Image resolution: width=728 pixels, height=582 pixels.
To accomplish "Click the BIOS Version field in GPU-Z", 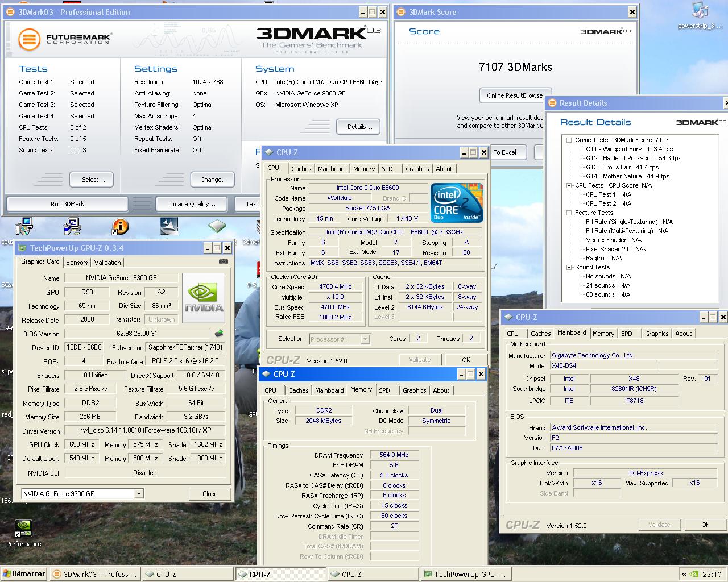I will (x=137, y=334).
